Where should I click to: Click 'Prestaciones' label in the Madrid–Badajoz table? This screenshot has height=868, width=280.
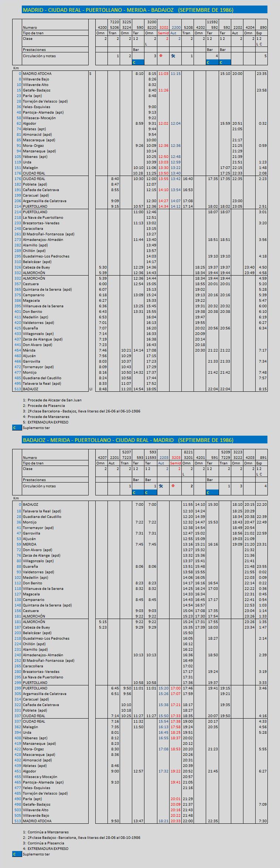(34, 49)
